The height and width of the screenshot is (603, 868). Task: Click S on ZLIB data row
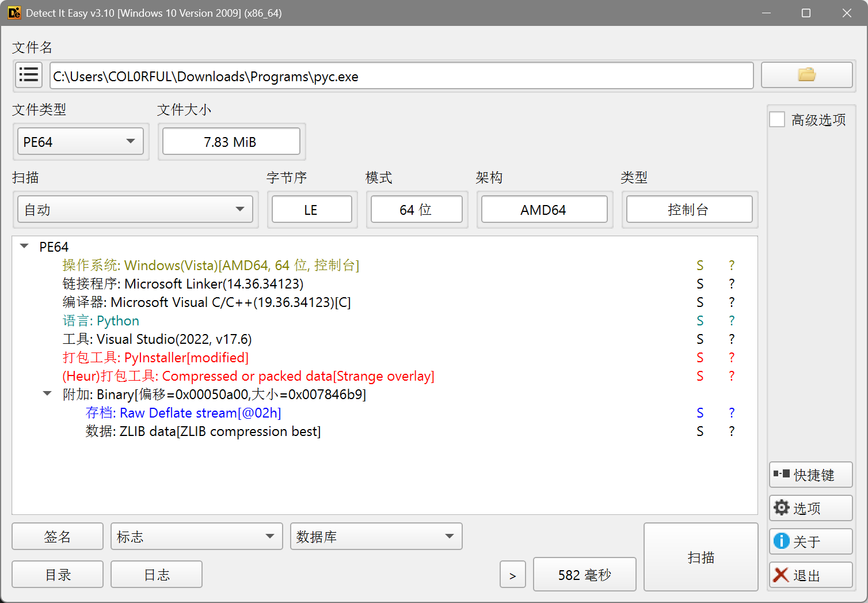point(700,431)
